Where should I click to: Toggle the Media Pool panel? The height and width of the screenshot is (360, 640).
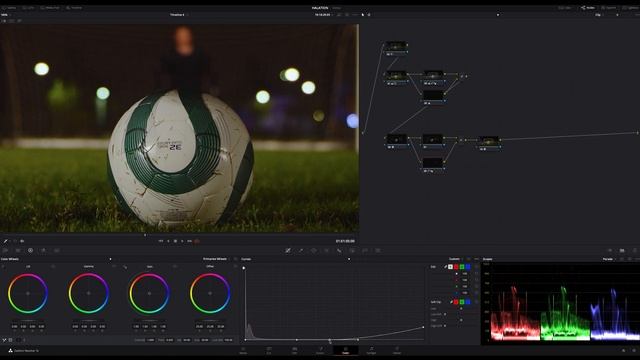pos(50,8)
